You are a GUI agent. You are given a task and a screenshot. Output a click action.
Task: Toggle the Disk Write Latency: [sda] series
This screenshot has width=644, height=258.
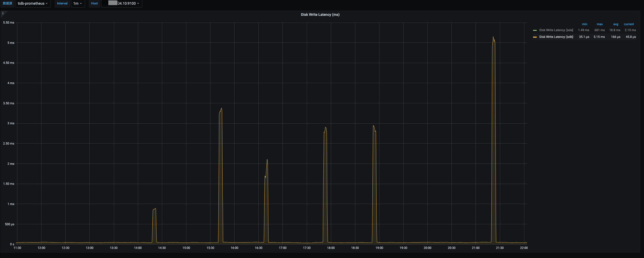click(x=556, y=30)
